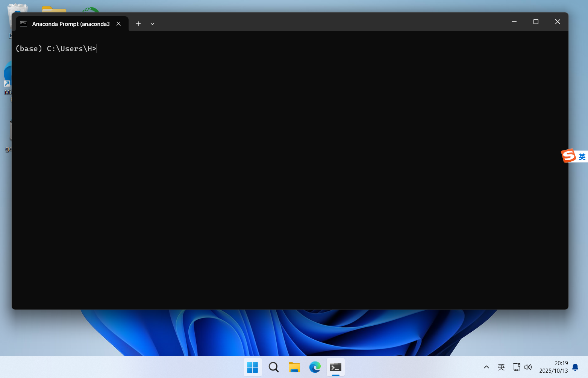Show hidden system tray icons

pyautogui.click(x=486, y=367)
